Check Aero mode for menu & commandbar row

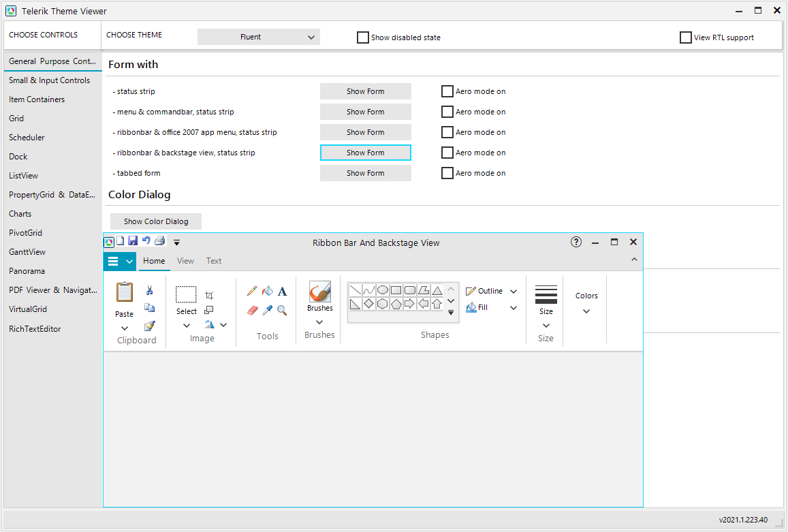[x=447, y=112]
